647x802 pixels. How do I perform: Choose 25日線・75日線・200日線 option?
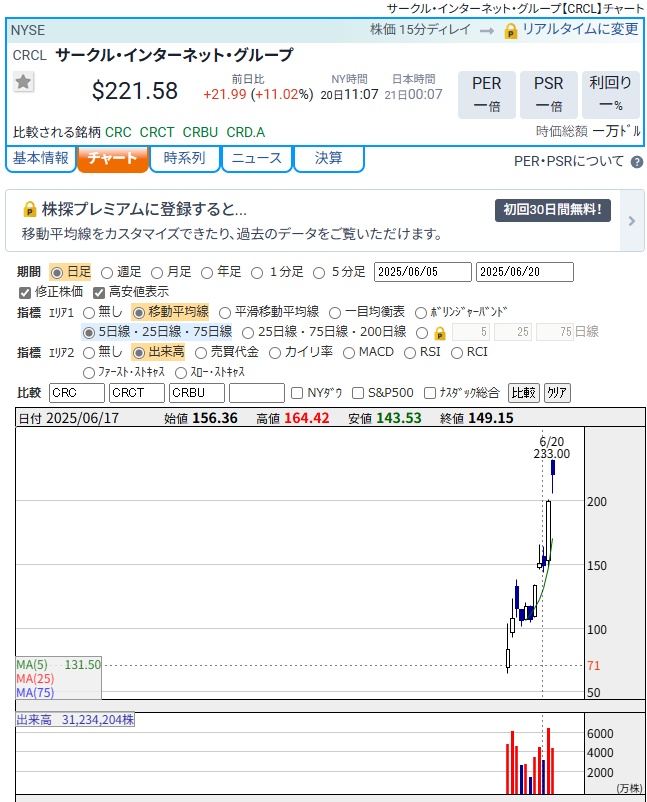[x=248, y=333]
